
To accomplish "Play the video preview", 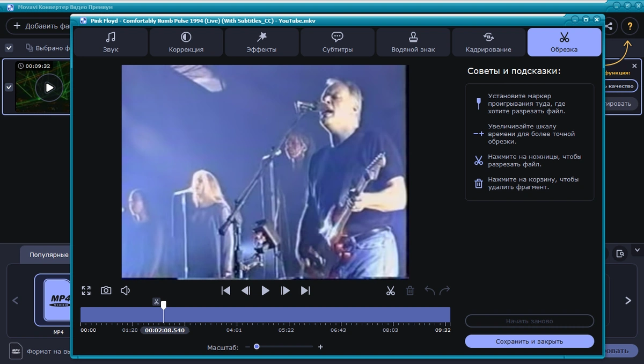I will click(265, 290).
